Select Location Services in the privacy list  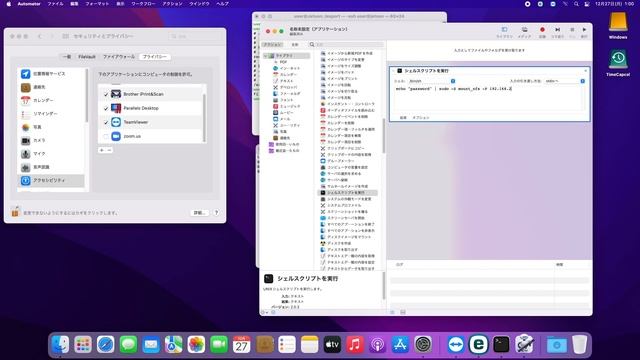[x=51, y=74]
